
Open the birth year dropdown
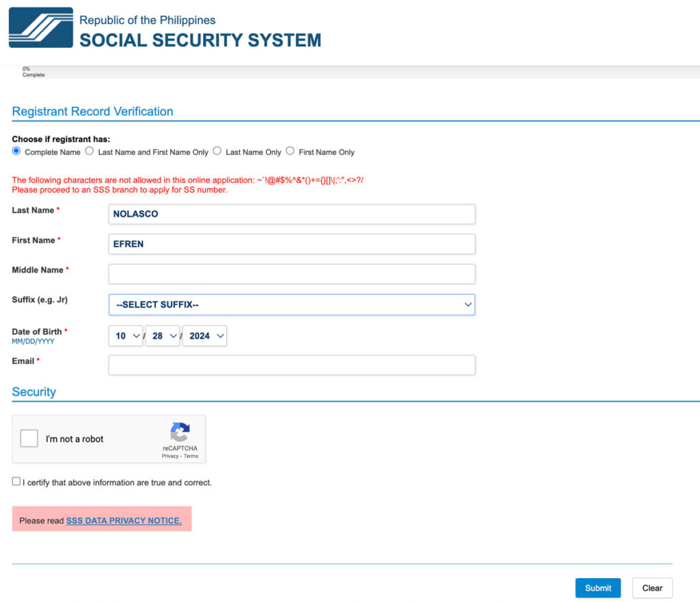coord(204,336)
